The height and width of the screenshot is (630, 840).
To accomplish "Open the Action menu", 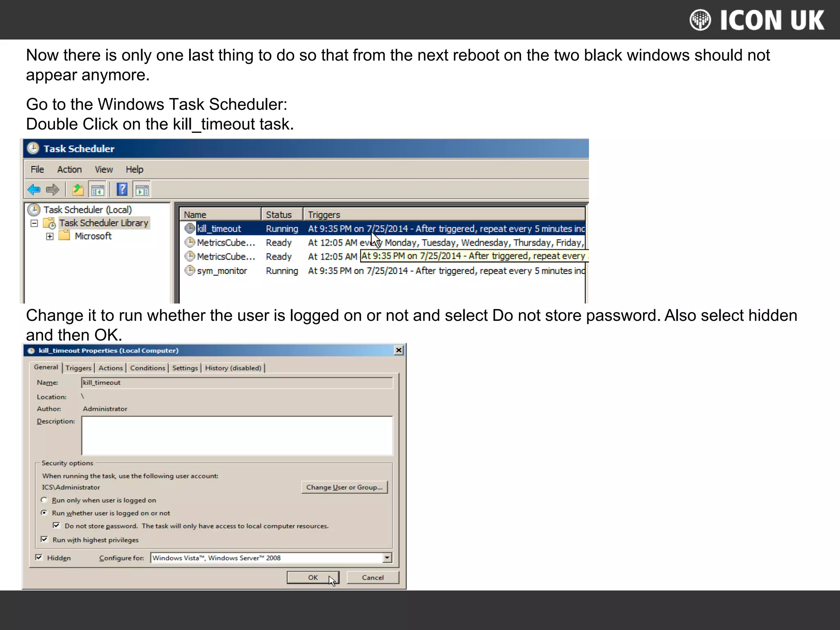I will coord(69,169).
